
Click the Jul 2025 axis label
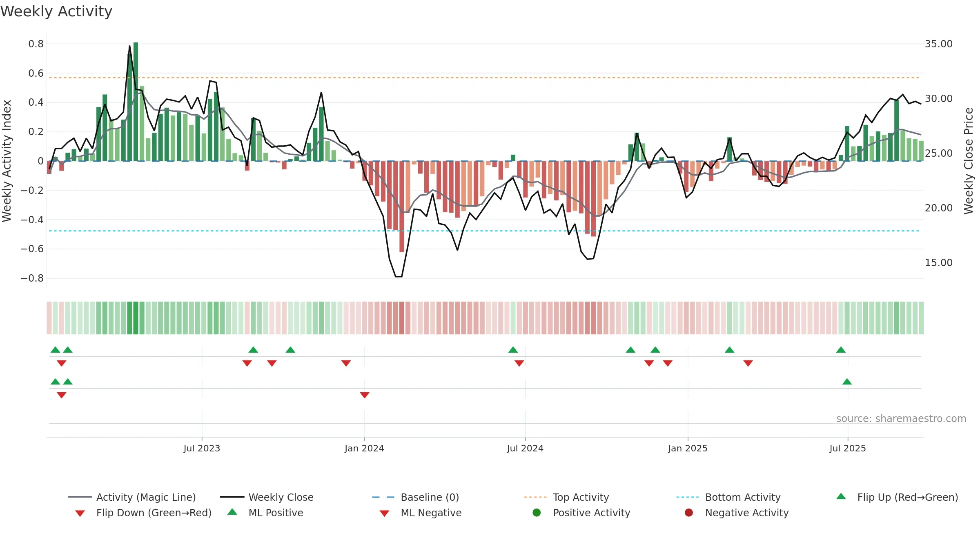848,449
